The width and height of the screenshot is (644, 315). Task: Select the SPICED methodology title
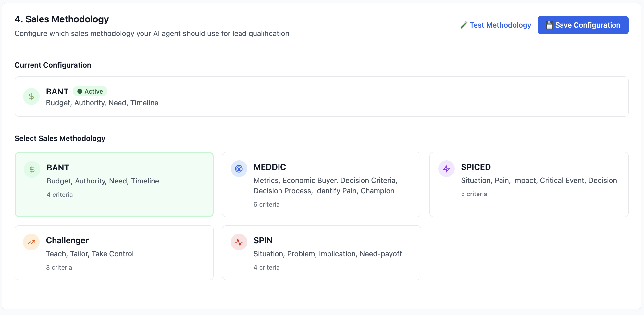[476, 167]
